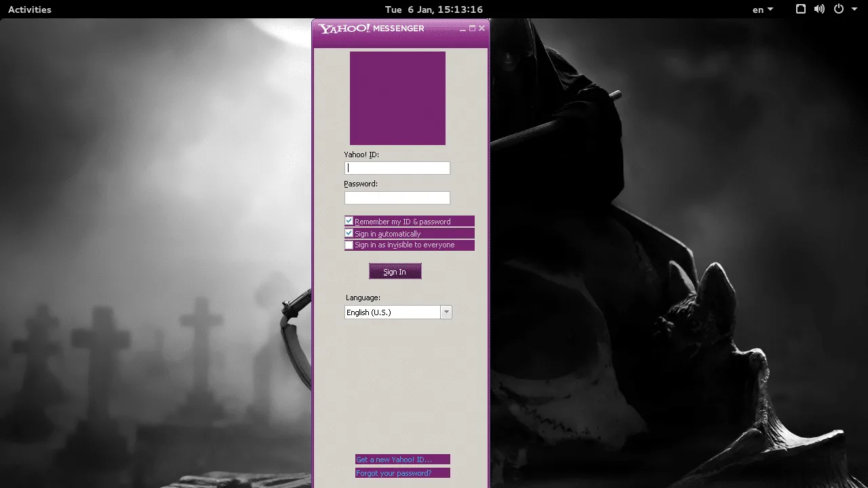Screen dimensions: 868x488
Task: Click the window indicator icon in top bar
Action: pyautogui.click(x=801, y=9)
